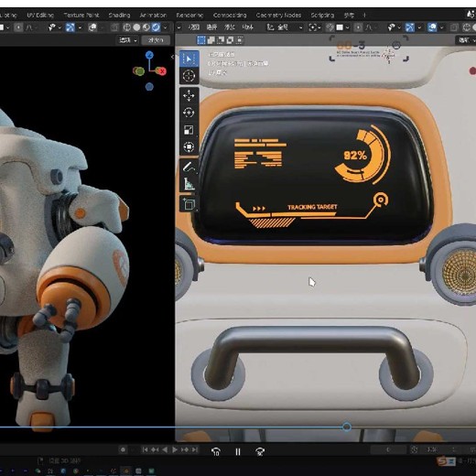This screenshot has height=476, width=476.
Task: Select the Add Cube tool
Action: [x=189, y=204]
